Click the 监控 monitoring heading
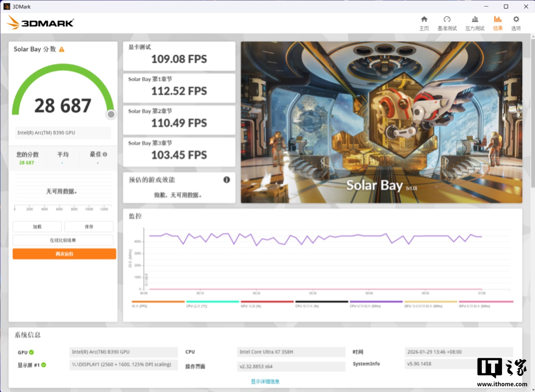535x392 pixels. click(135, 216)
